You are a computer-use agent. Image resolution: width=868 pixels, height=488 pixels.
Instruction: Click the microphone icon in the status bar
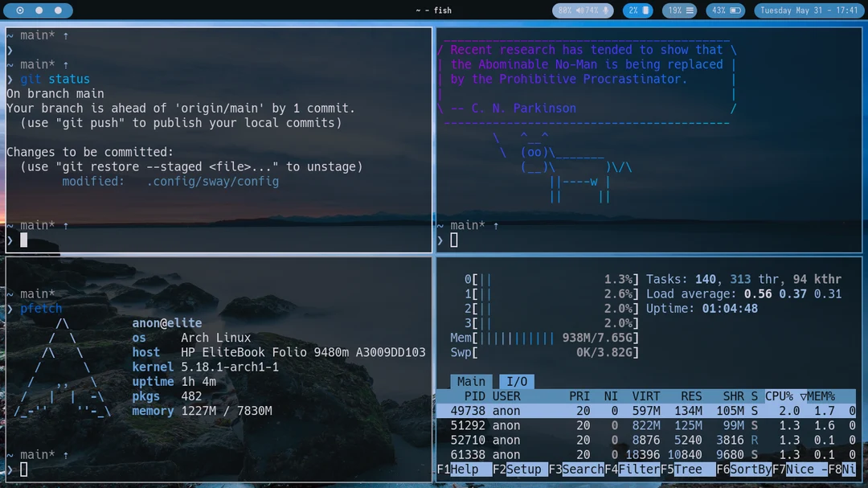point(605,10)
